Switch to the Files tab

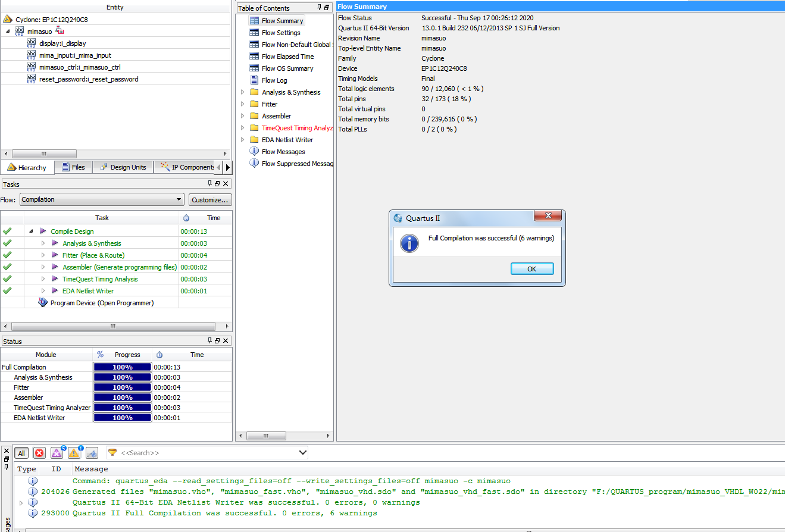[x=74, y=167]
